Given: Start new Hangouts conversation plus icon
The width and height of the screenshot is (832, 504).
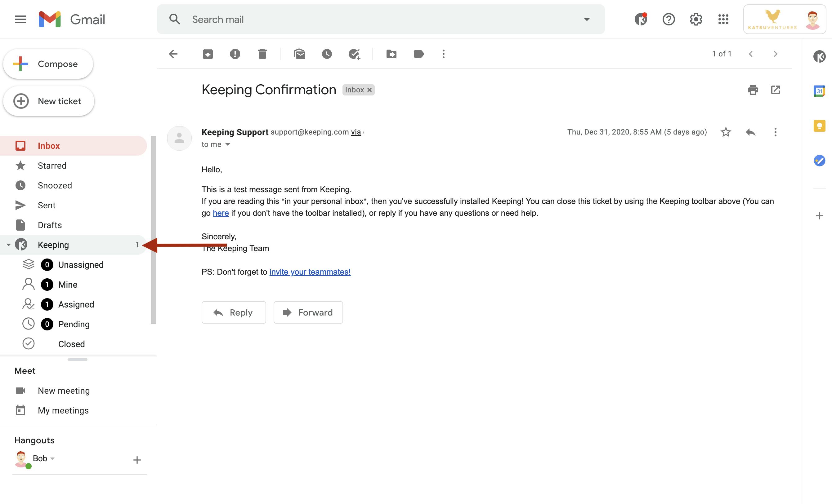Looking at the screenshot, I should 137,460.
